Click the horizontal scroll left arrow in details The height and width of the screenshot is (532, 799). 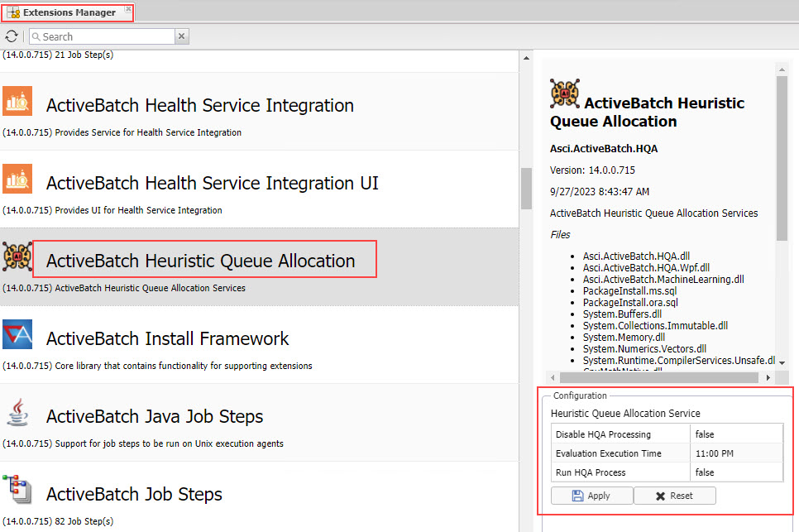coord(553,377)
